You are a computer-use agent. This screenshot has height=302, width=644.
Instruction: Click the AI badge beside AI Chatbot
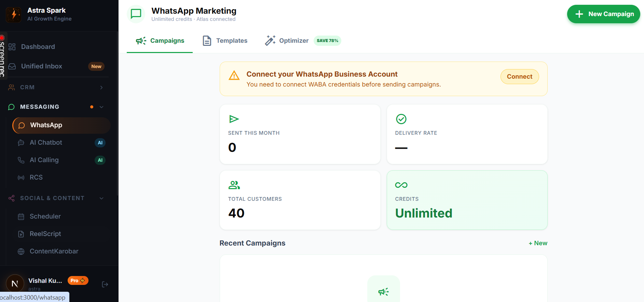pos(100,143)
